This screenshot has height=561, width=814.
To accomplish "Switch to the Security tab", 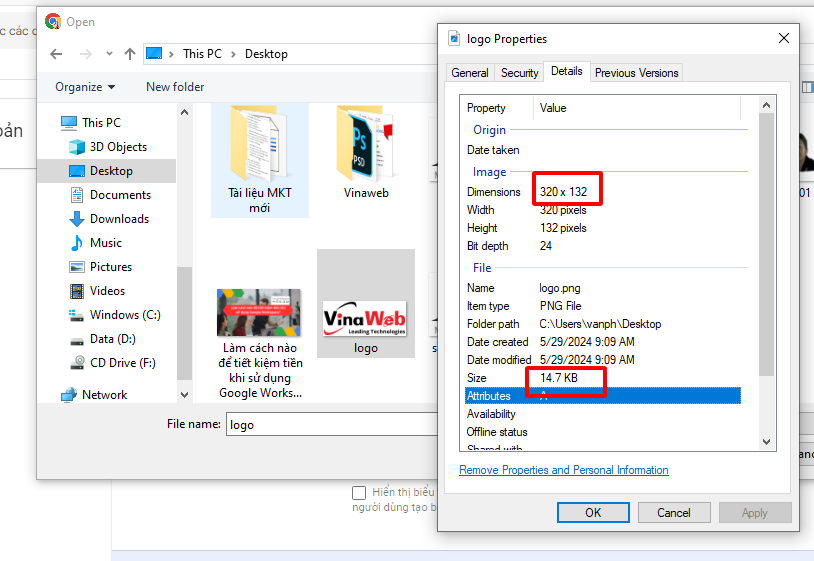I will (x=519, y=73).
